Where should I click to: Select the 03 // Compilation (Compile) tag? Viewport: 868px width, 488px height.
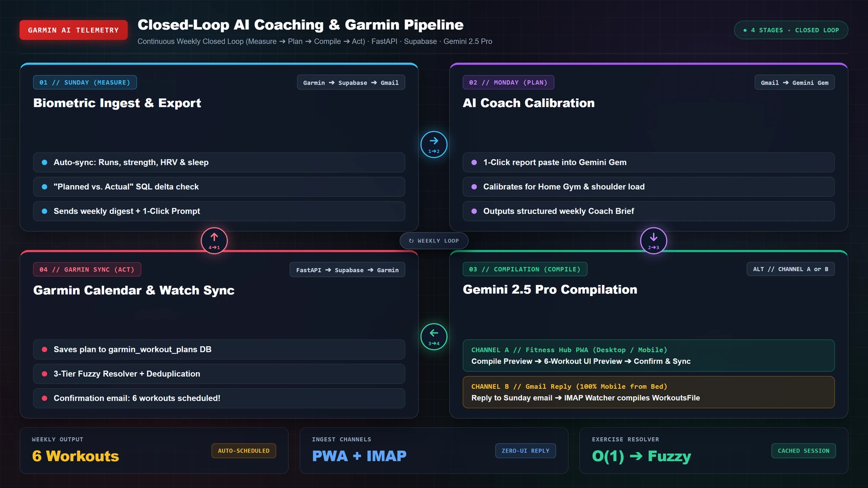point(525,269)
